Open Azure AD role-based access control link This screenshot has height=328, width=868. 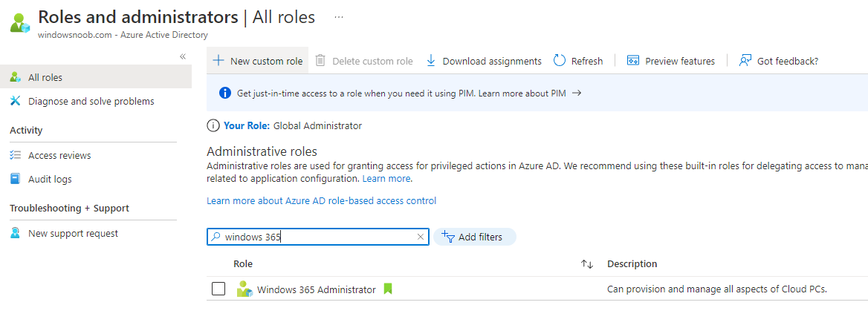pos(321,201)
